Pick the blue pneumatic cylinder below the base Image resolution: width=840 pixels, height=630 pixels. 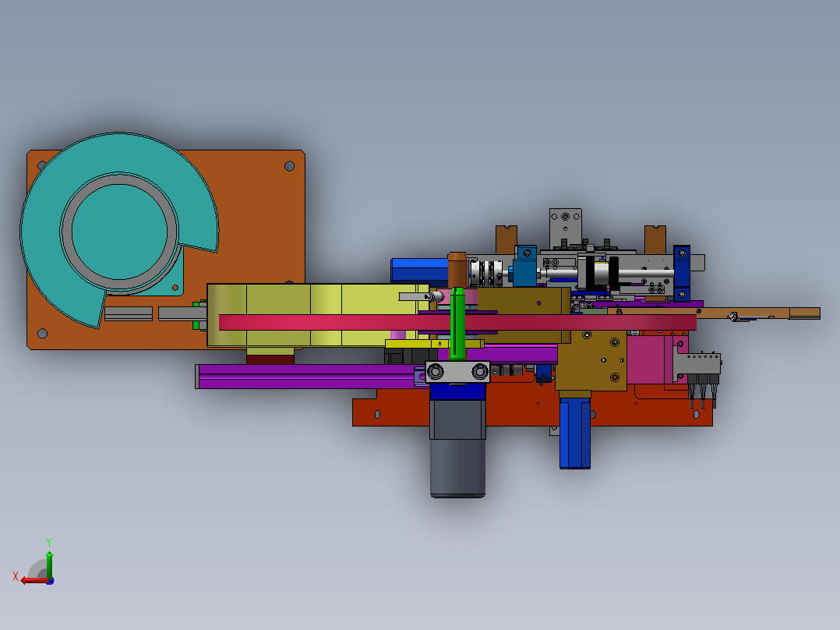pyautogui.click(x=575, y=434)
